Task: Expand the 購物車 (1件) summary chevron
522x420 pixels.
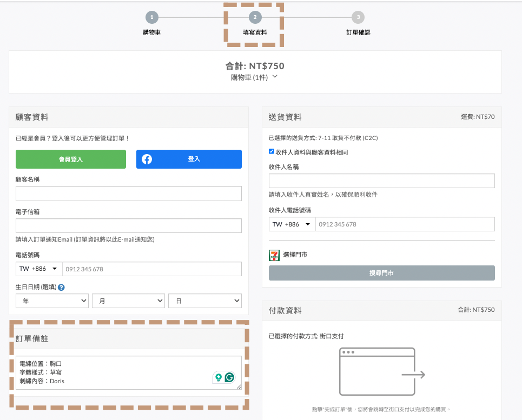Action: pos(275,77)
